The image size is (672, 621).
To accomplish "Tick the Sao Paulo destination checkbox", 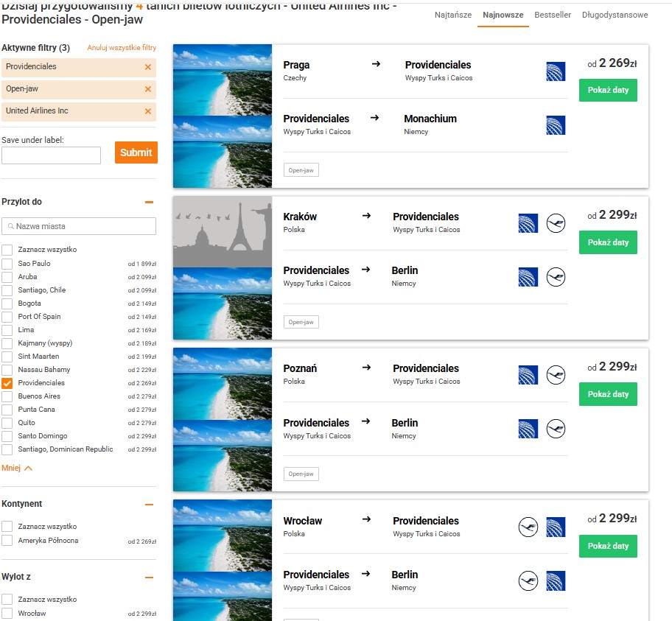I will (x=7, y=264).
